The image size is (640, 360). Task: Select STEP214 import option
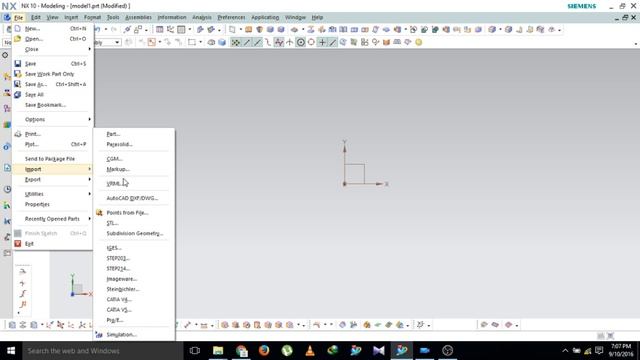(x=134, y=269)
